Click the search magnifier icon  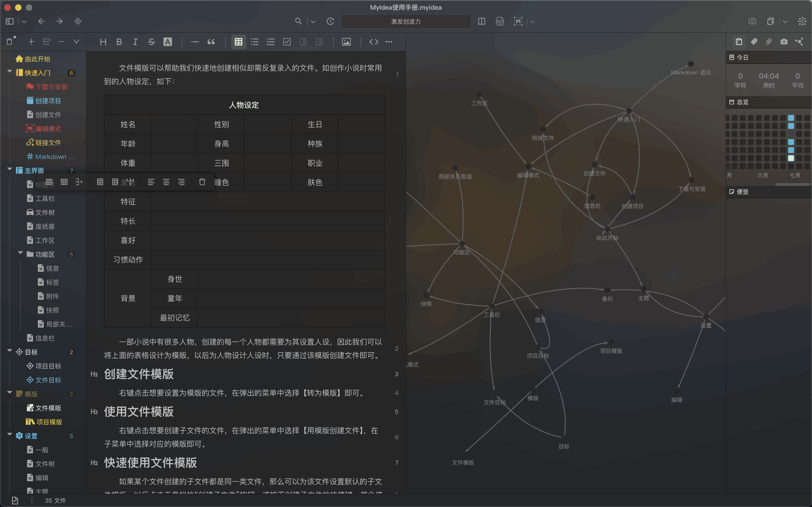(298, 21)
